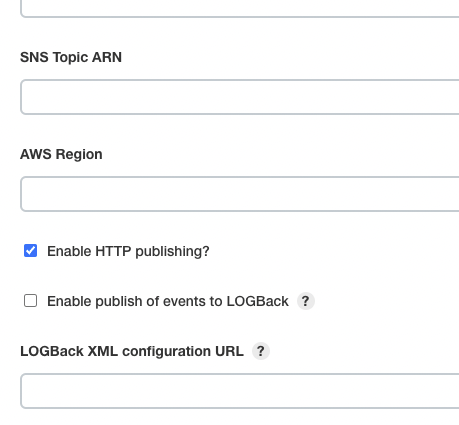The height and width of the screenshot is (425, 459).
Task: Open help for LOGBack XML configuration URL
Action: point(261,351)
